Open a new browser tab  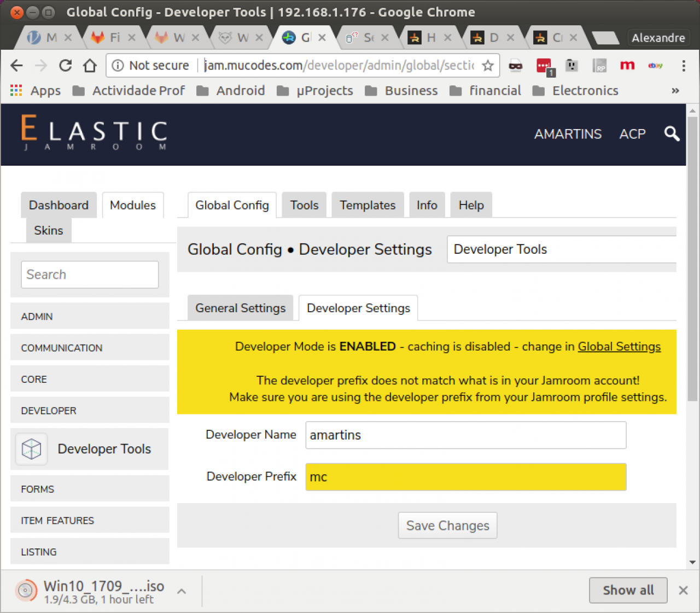[x=605, y=38]
